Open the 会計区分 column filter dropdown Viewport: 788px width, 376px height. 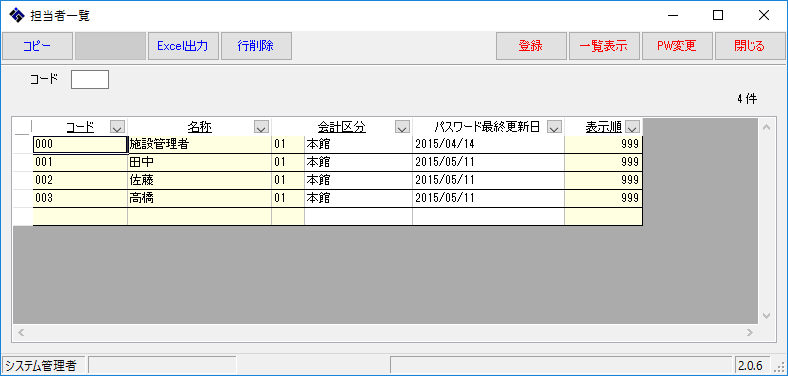coord(403,128)
